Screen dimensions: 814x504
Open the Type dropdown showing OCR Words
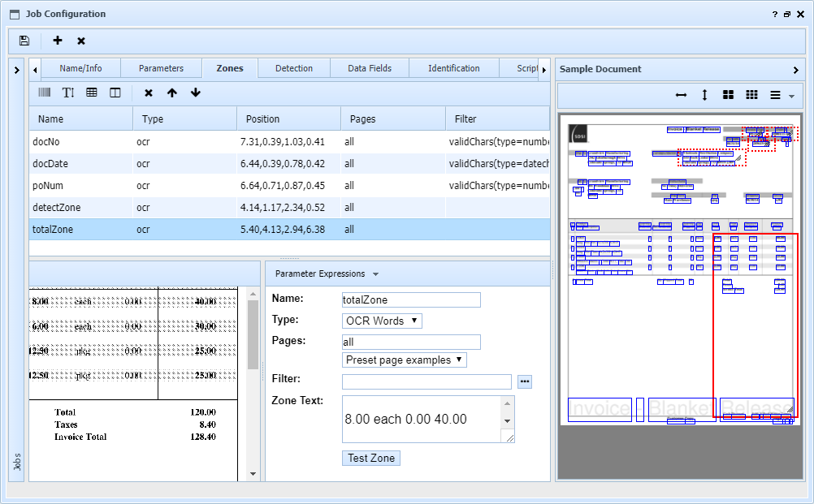pos(382,321)
